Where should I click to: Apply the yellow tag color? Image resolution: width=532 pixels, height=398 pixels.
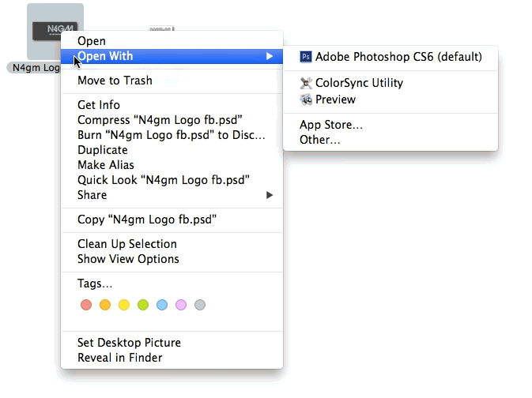point(124,305)
